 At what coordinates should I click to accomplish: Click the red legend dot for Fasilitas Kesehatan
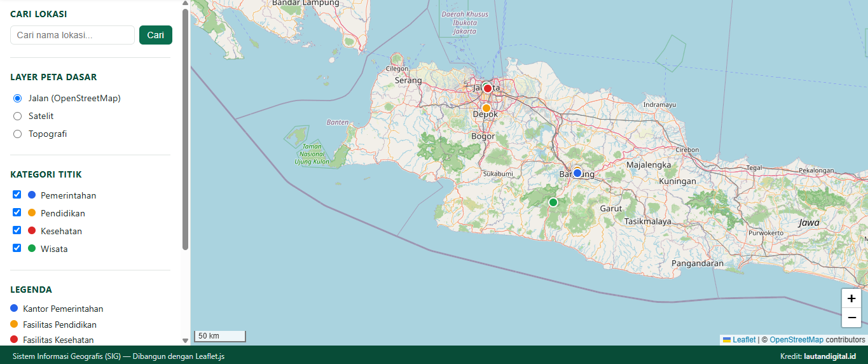14,339
